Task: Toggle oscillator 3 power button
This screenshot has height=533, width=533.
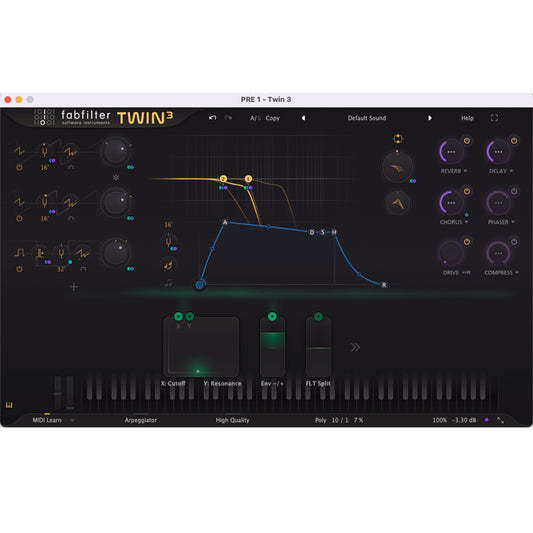Action: [19, 269]
